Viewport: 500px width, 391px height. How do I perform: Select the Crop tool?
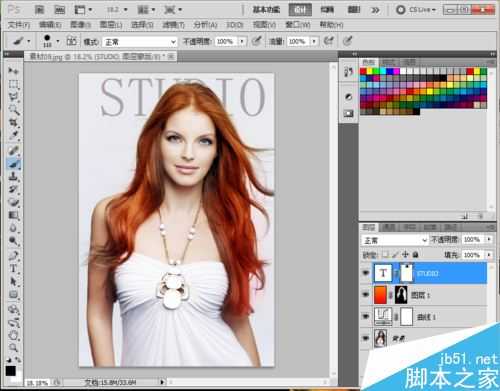13,122
